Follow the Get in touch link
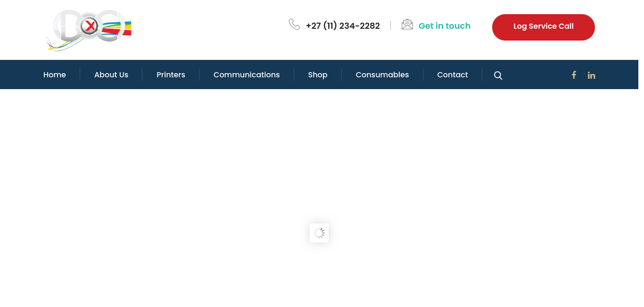The height and width of the screenshot is (307, 644). point(445,26)
